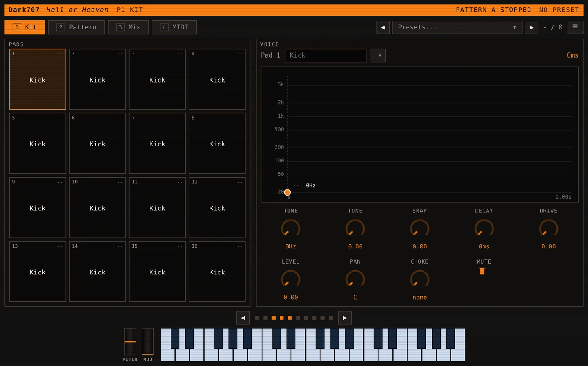Select pad 1 Kick
This screenshot has width=588, height=366.
[x=37, y=79]
